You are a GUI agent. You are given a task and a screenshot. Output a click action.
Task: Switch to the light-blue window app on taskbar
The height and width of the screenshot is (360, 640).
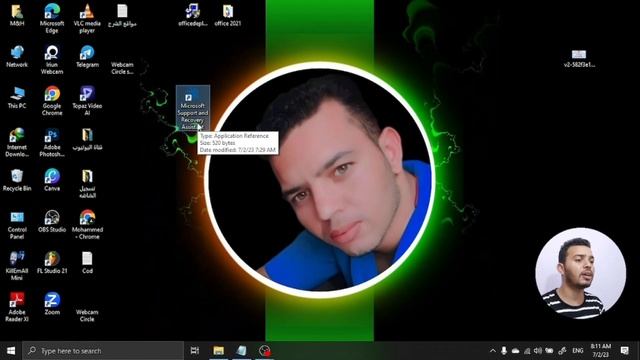[x=241, y=351]
